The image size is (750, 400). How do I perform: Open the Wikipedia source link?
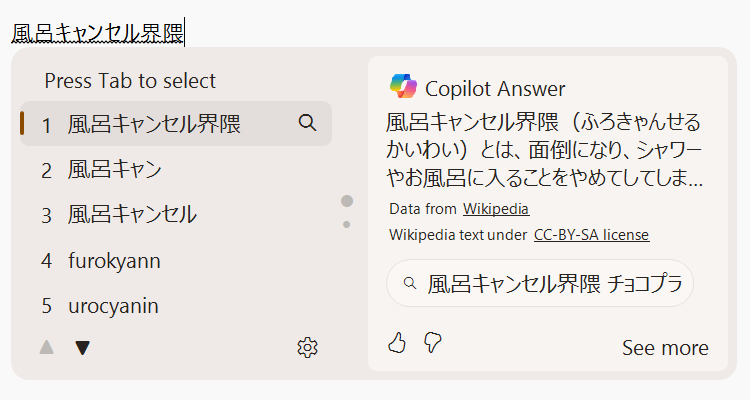[495, 209]
